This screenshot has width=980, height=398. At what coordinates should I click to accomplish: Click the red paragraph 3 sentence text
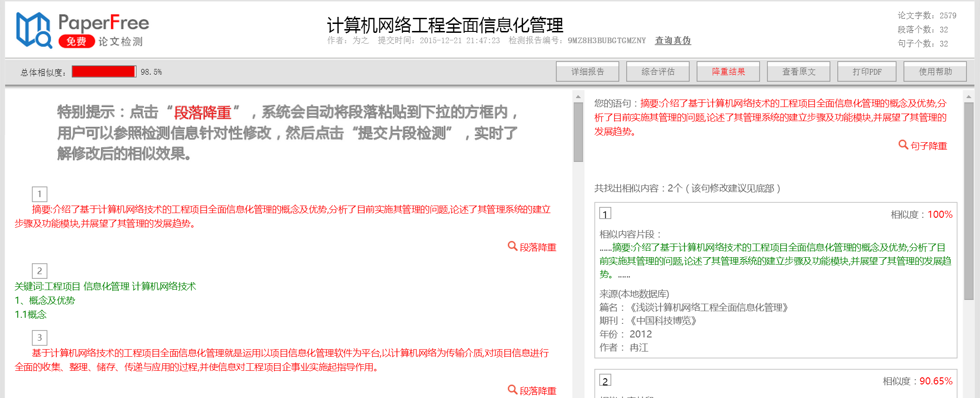pos(281,360)
